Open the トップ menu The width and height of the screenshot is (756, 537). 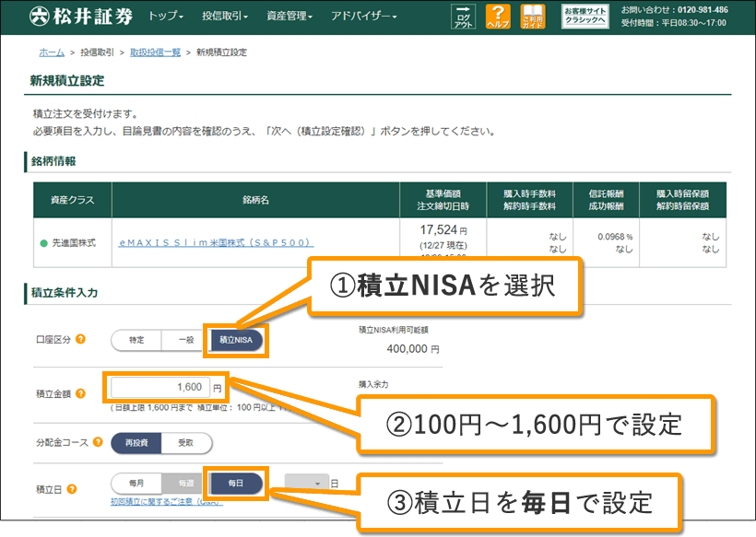click(166, 16)
